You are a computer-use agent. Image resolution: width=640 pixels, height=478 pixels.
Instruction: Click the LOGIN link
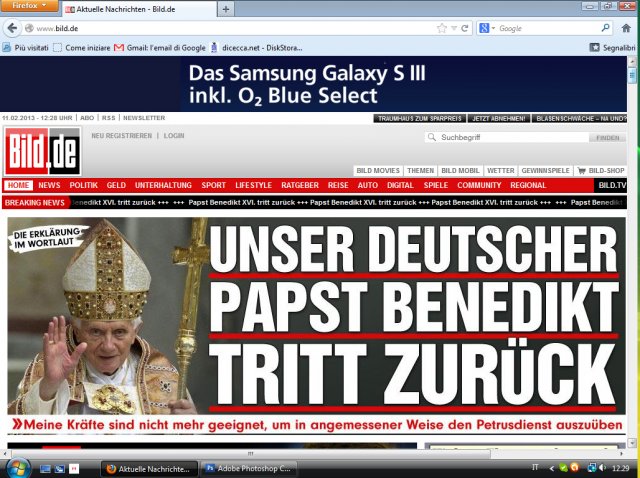click(174, 136)
